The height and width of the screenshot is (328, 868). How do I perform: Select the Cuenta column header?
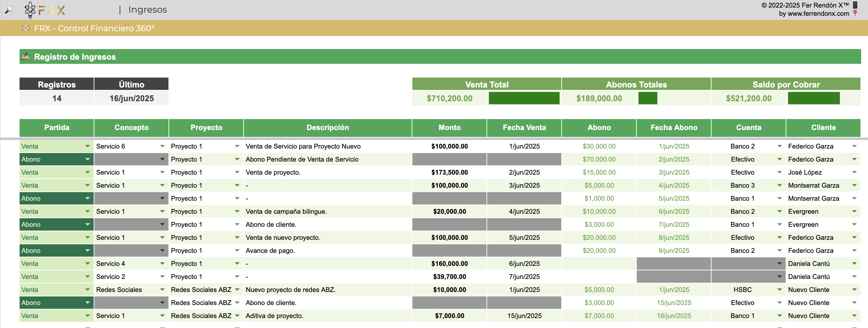click(749, 128)
